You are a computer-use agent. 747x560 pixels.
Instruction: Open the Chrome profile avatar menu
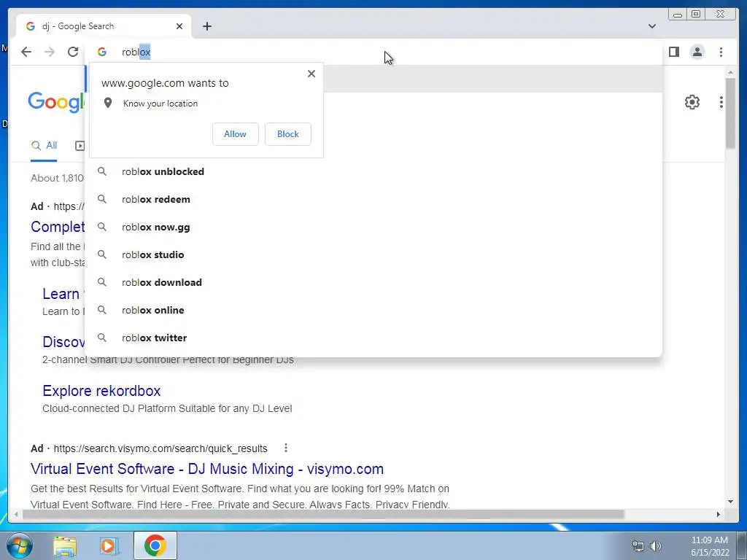[697, 52]
